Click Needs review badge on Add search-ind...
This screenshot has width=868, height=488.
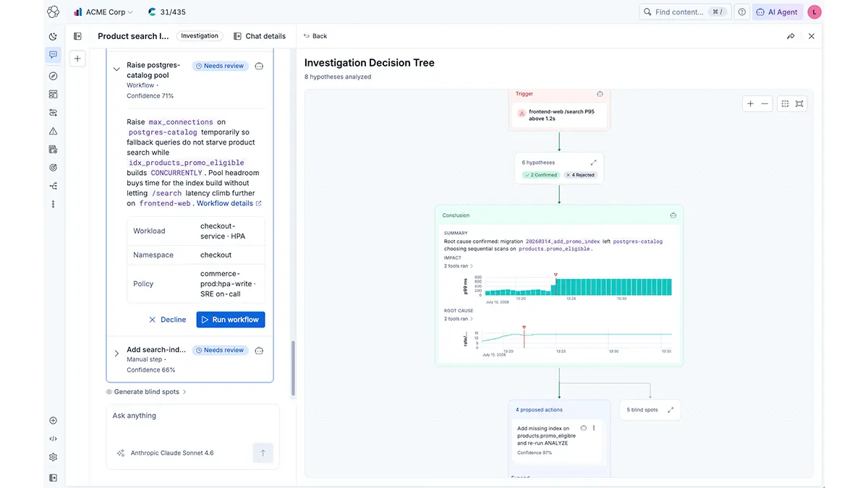pos(220,350)
